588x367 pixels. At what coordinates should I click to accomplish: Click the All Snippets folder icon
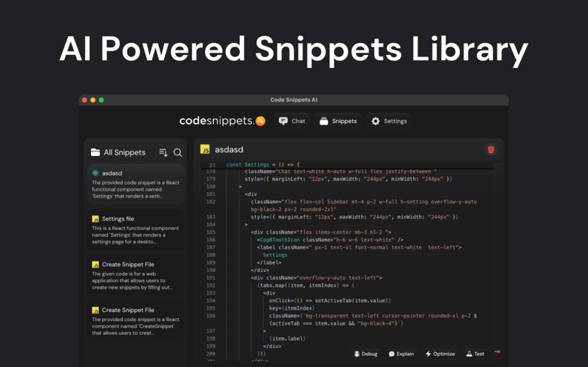(x=96, y=153)
